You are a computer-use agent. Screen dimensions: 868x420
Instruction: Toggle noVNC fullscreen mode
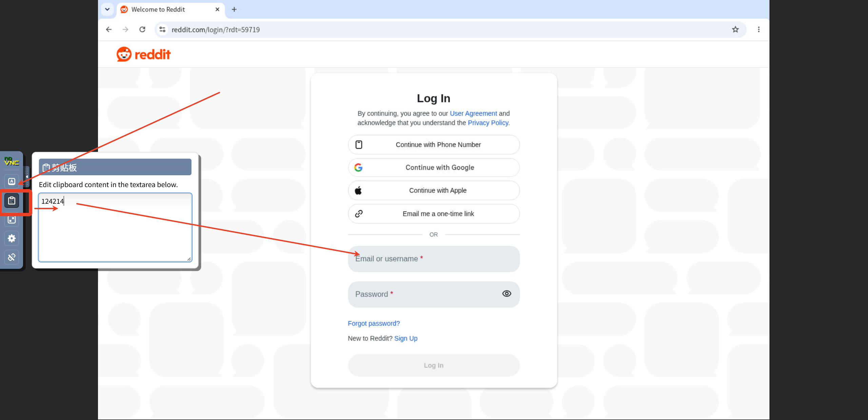(x=12, y=220)
